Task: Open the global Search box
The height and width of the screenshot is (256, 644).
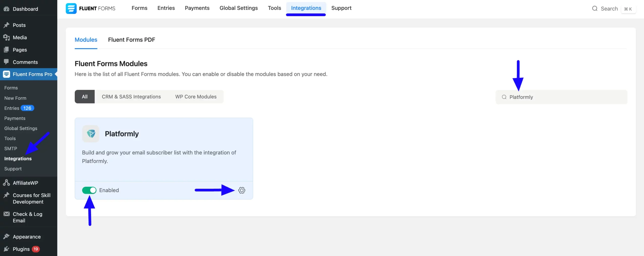Action: [x=614, y=9]
